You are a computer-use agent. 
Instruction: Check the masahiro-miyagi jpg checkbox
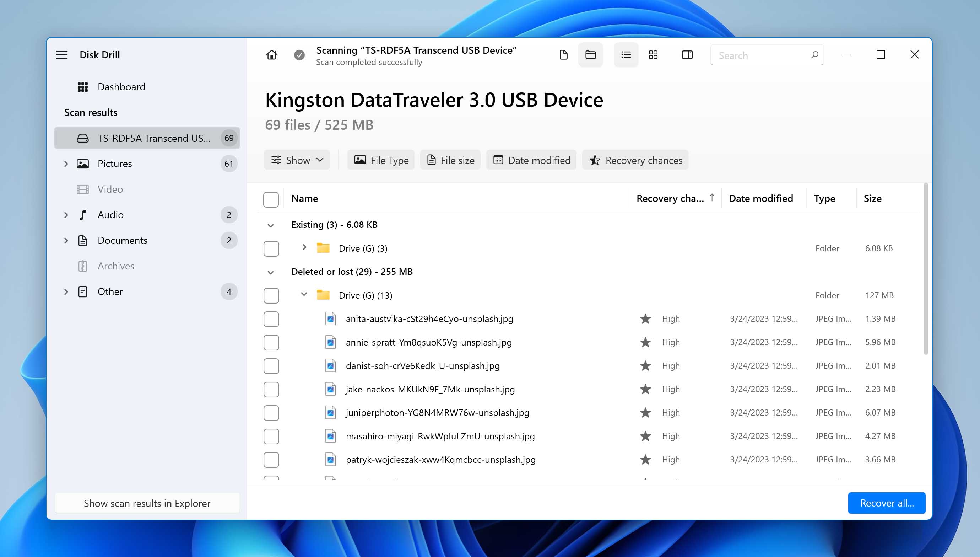tap(271, 436)
